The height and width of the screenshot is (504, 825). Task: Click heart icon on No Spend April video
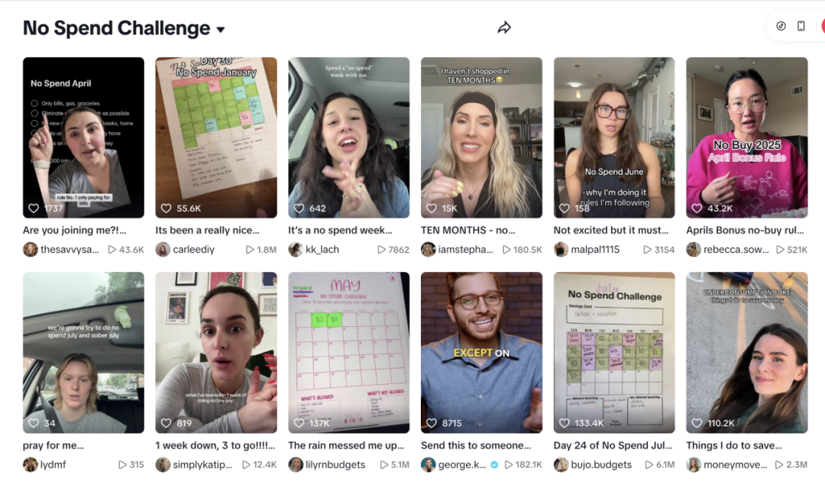pos(34,208)
